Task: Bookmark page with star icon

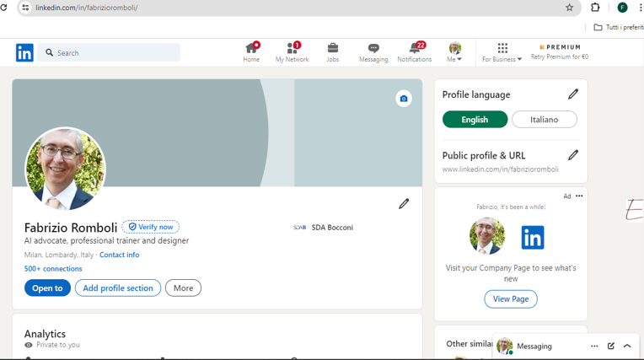Action: point(569,8)
